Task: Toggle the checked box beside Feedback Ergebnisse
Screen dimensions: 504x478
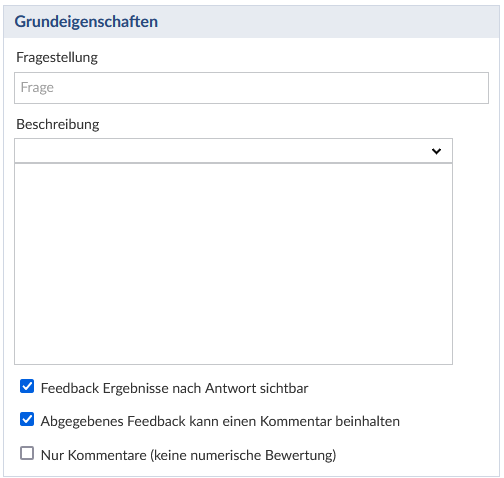Action: [x=27, y=386]
